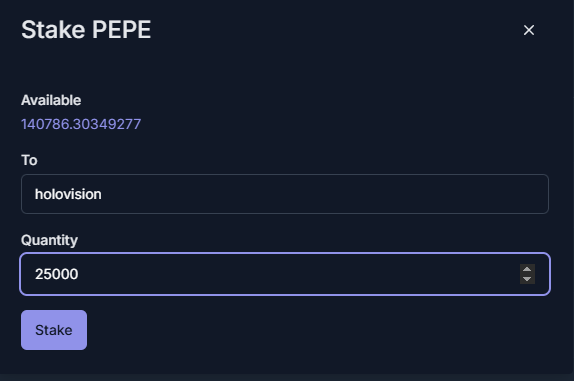The height and width of the screenshot is (381, 574).
Task: Click the spinner control in Quantity field
Action: tap(527, 274)
